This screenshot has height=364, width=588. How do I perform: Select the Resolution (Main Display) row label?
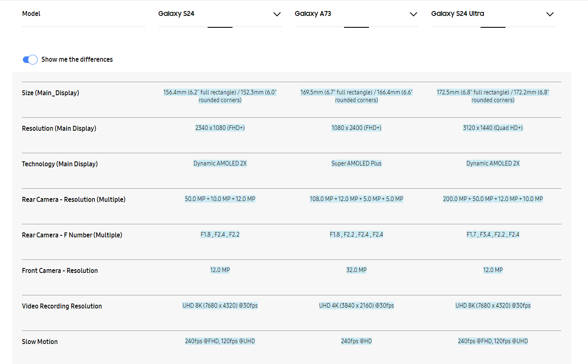pyautogui.click(x=59, y=128)
